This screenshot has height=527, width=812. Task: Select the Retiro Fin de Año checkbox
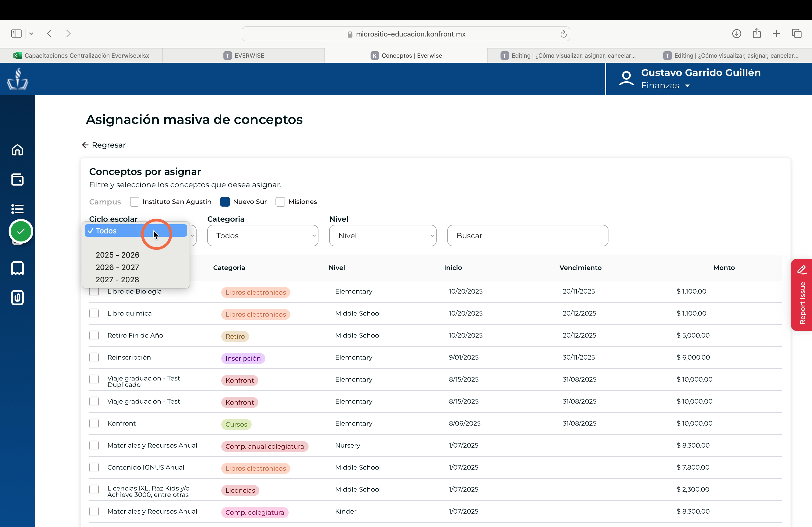coord(94,335)
